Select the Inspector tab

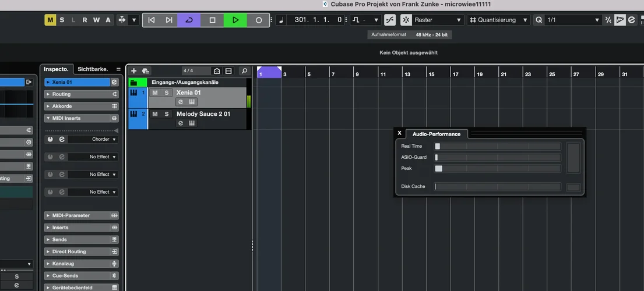point(56,69)
